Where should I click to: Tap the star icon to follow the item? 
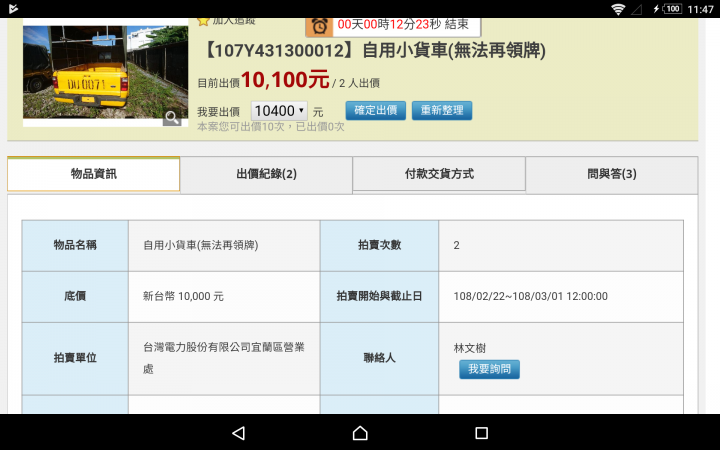pos(203,21)
